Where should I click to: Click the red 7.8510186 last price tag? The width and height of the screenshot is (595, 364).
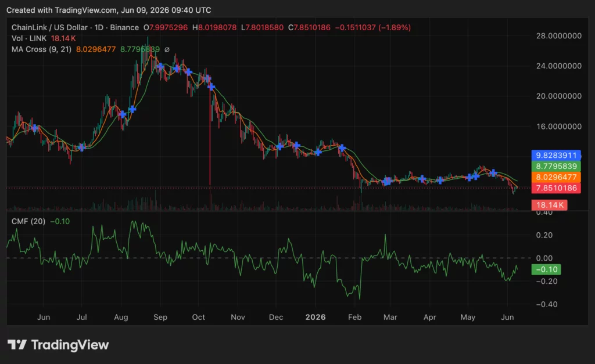(x=556, y=188)
